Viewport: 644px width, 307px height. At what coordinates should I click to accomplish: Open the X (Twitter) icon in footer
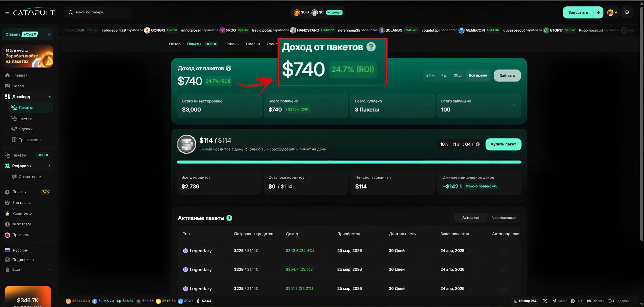(545, 301)
